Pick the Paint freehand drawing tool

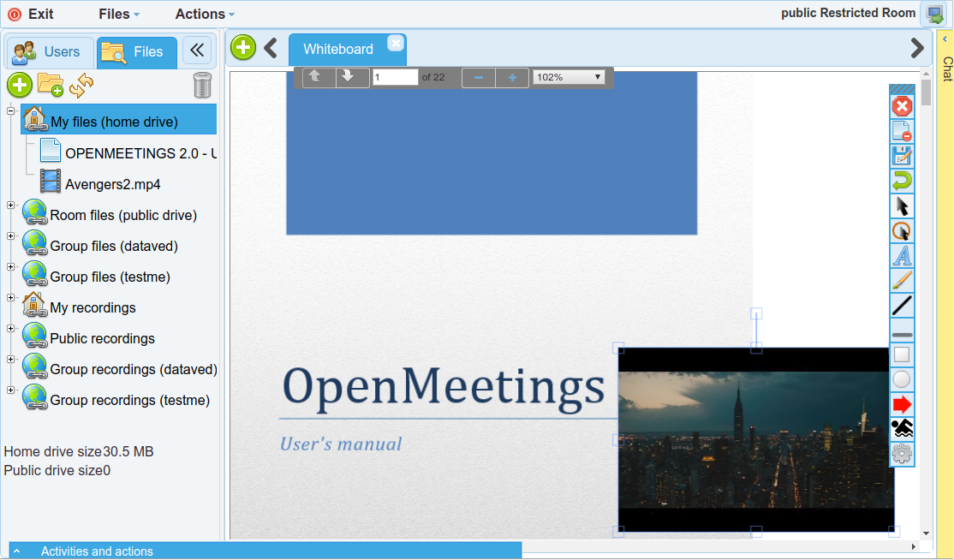902,279
